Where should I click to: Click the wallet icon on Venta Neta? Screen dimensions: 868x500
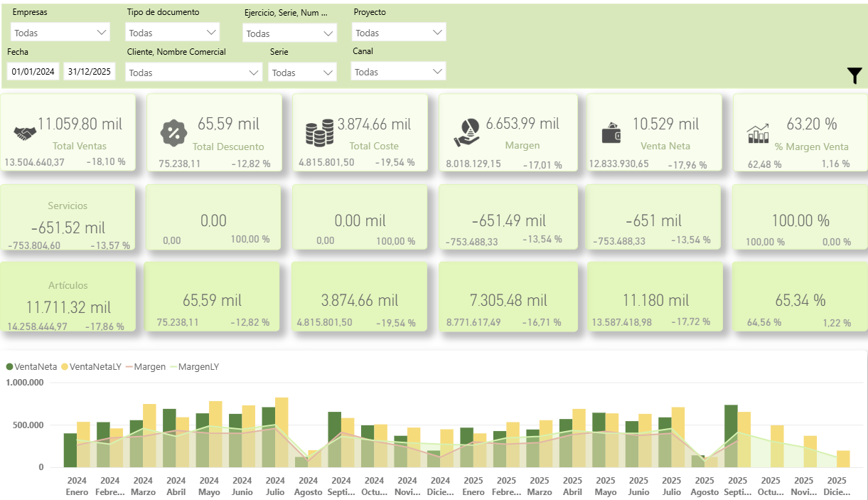coord(613,133)
